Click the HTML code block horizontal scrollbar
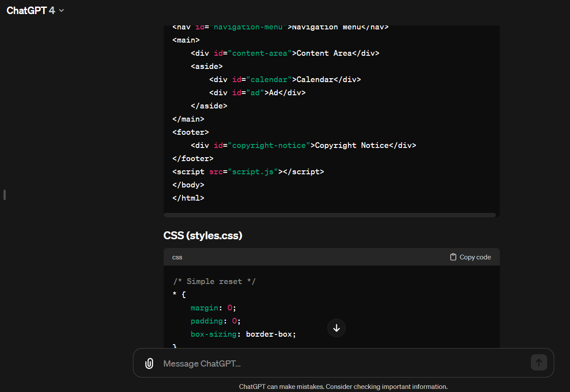This screenshot has width=570, height=392. pyautogui.click(x=330, y=215)
